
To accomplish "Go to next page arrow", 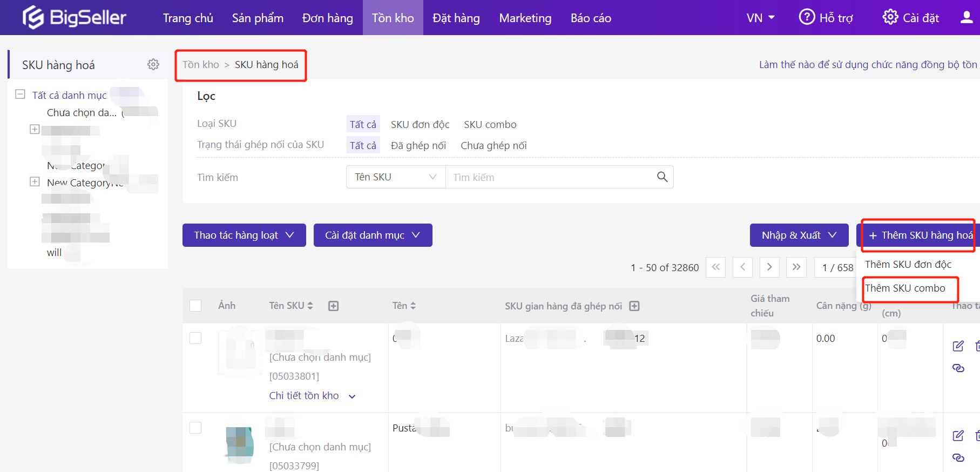I will (769, 267).
